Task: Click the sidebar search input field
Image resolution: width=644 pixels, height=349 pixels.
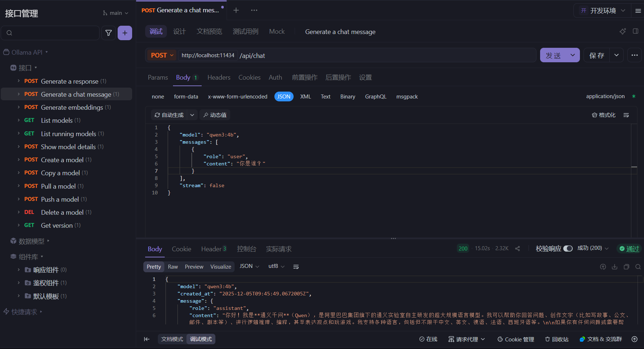Action: click(50, 33)
